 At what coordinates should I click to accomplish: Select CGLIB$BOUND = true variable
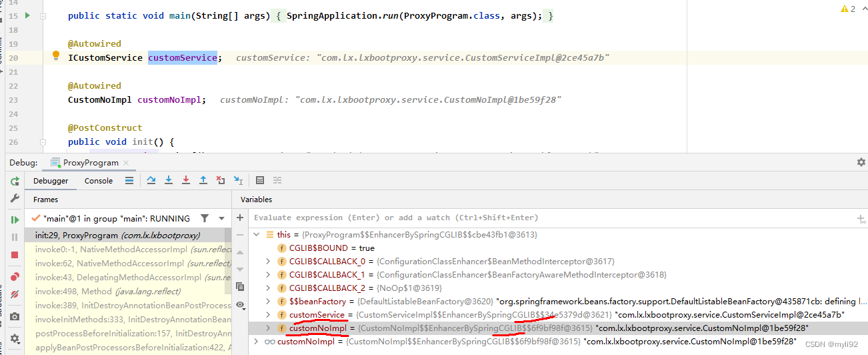[559, 248]
